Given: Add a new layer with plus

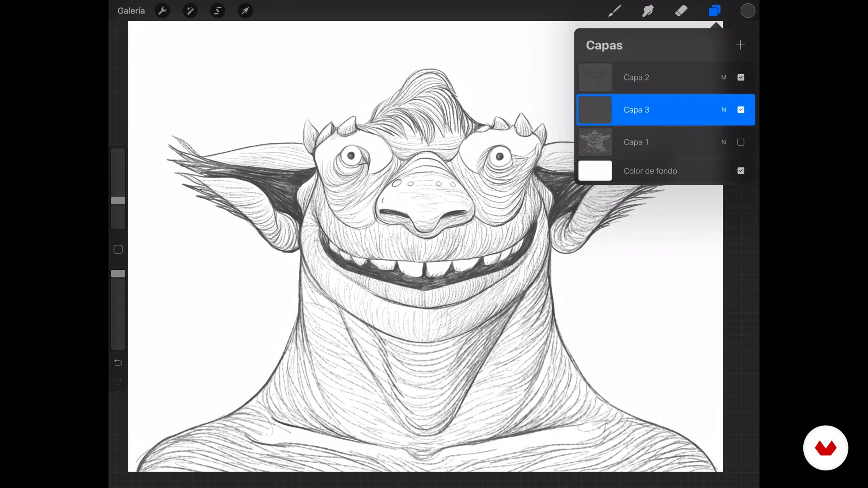Looking at the screenshot, I should (x=740, y=45).
